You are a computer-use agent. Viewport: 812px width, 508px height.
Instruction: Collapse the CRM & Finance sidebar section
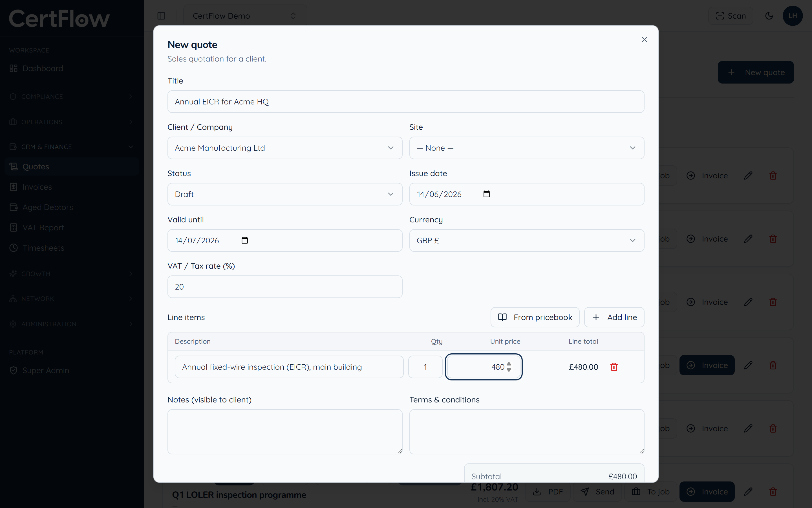pos(72,147)
